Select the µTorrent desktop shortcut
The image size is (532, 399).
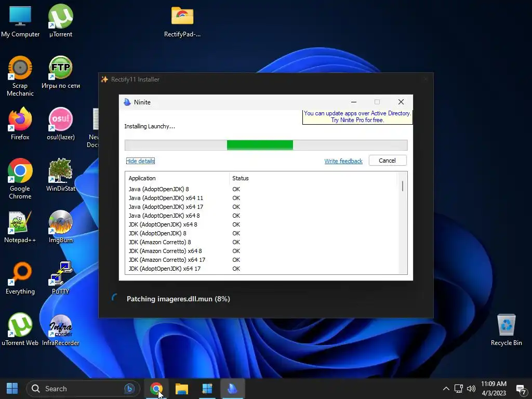pos(60,20)
